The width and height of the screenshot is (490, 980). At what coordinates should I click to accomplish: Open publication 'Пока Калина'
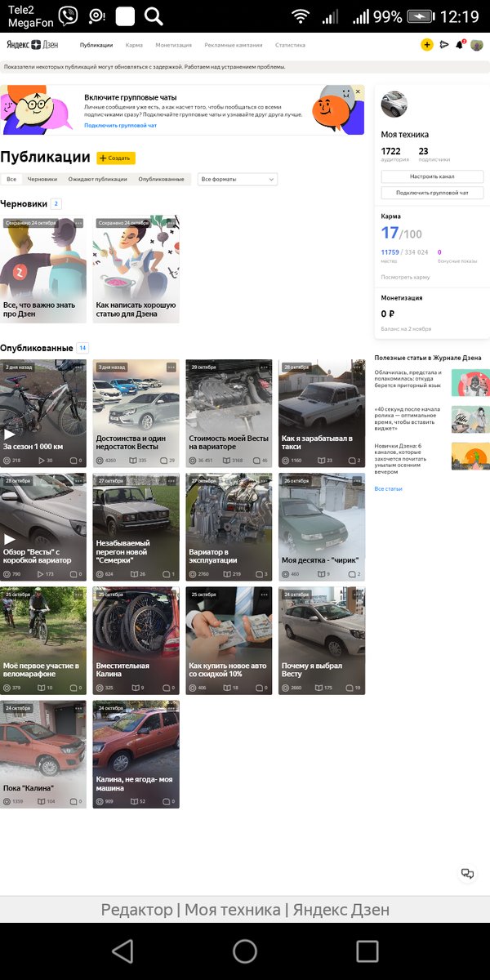click(x=43, y=754)
